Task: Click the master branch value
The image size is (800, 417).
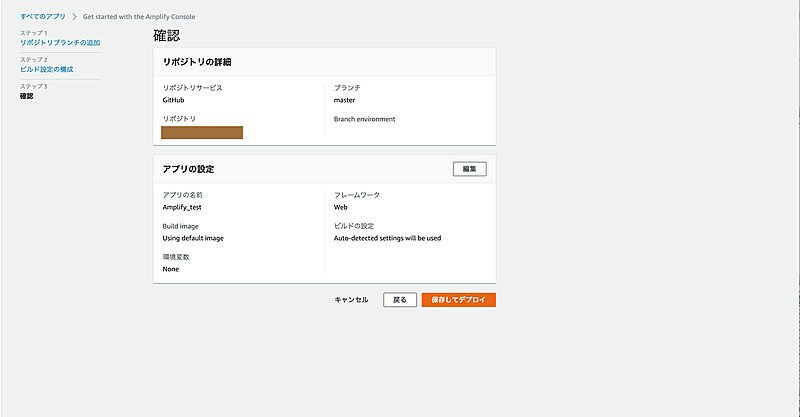Action: pyautogui.click(x=344, y=100)
